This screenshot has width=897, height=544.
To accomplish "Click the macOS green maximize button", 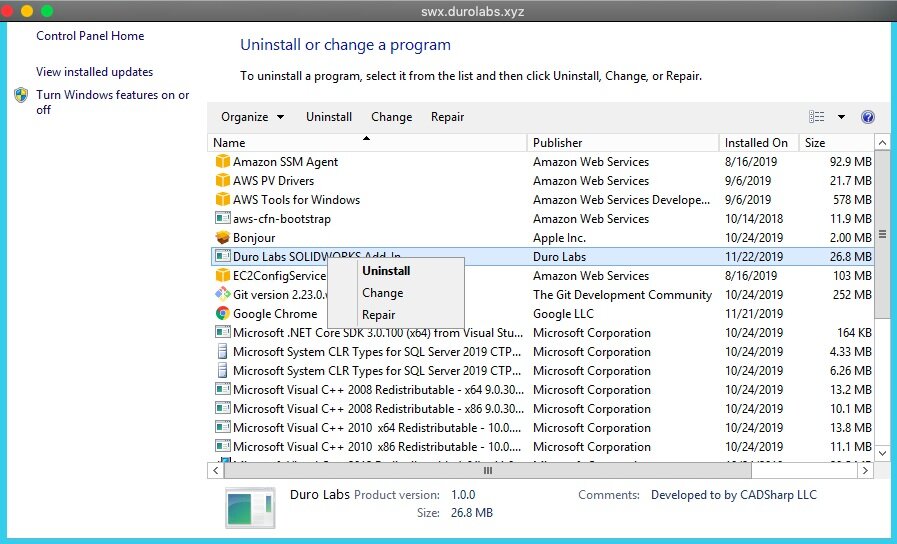I will click(x=47, y=11).
